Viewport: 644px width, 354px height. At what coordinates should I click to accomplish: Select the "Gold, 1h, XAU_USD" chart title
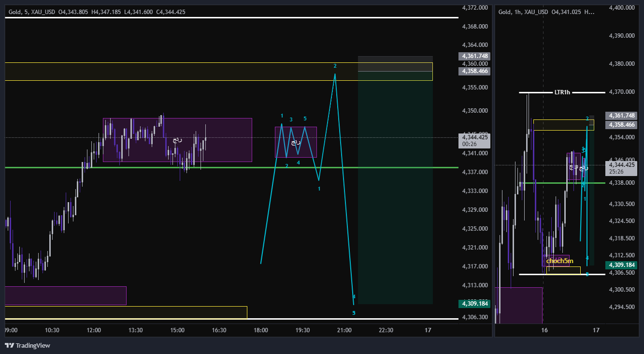tap(523, 12)
